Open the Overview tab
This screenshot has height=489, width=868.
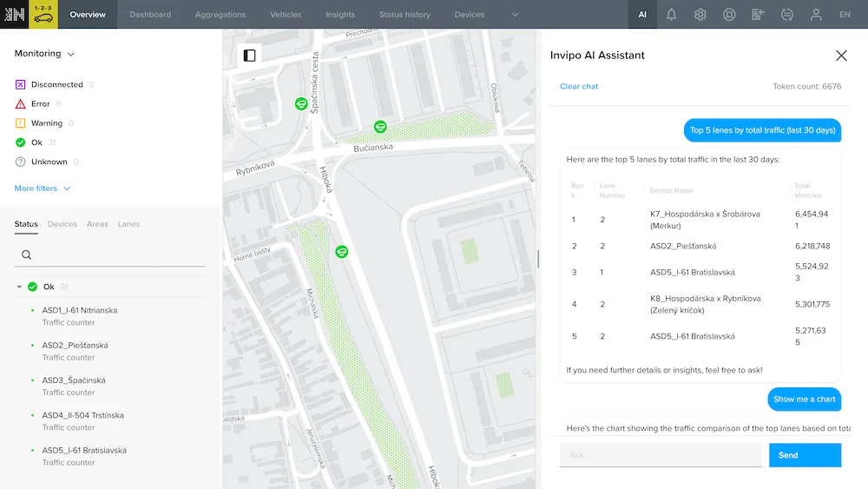point(88,15)
